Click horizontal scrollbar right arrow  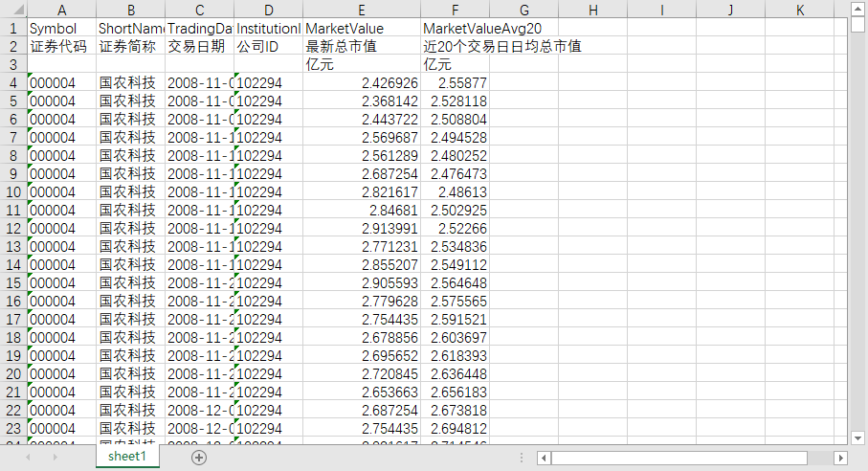click(841, 458)
